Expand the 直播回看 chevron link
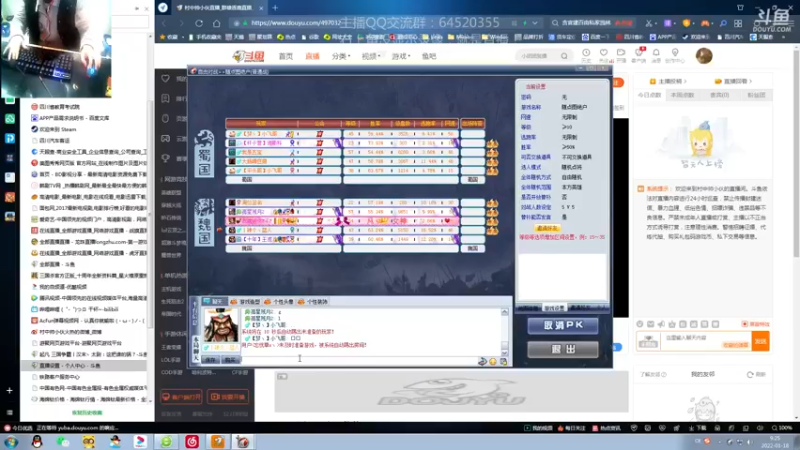 point(733,81)
